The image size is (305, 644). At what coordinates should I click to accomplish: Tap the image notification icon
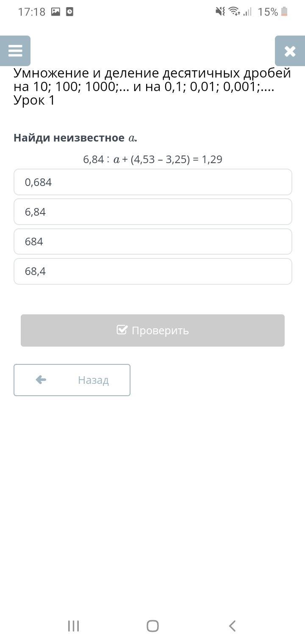[55, 12]
